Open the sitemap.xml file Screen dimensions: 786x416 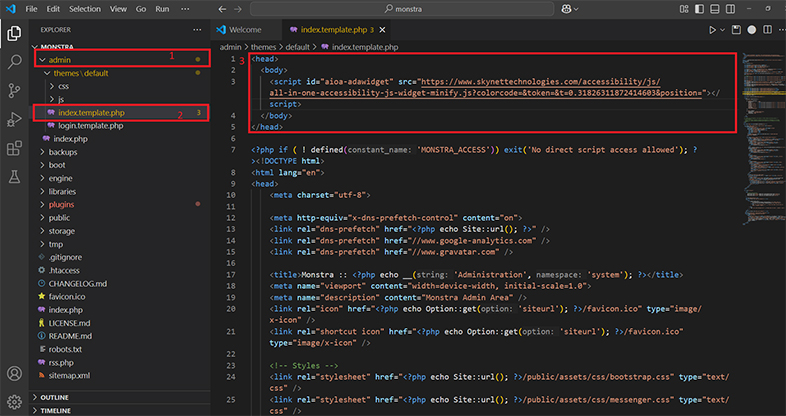69,375
